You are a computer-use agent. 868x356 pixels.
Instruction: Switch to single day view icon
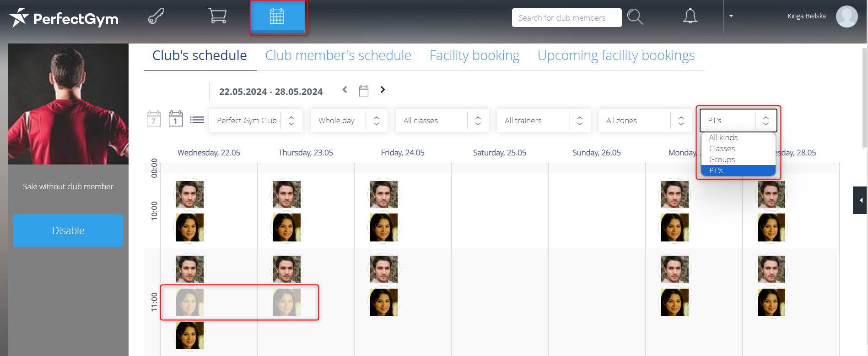(176, 119)
